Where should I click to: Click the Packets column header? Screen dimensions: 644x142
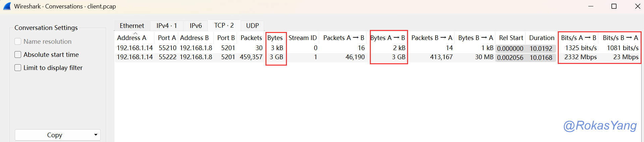click(251, 38)
